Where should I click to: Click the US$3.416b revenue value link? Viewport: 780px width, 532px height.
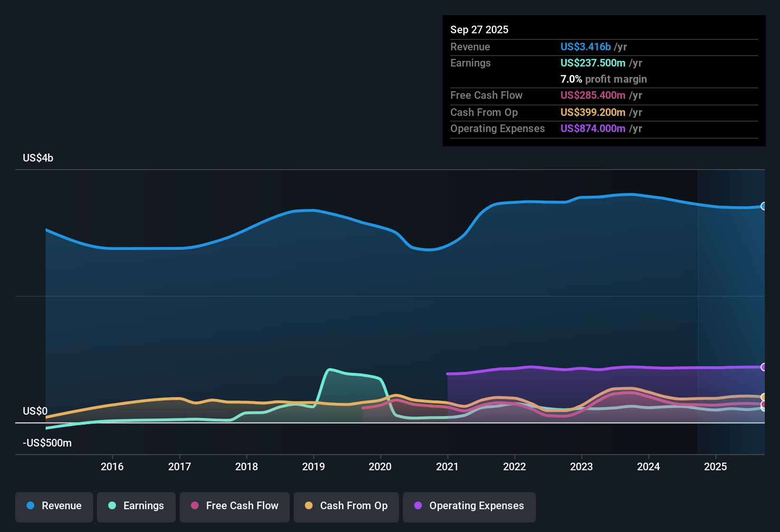585,47
